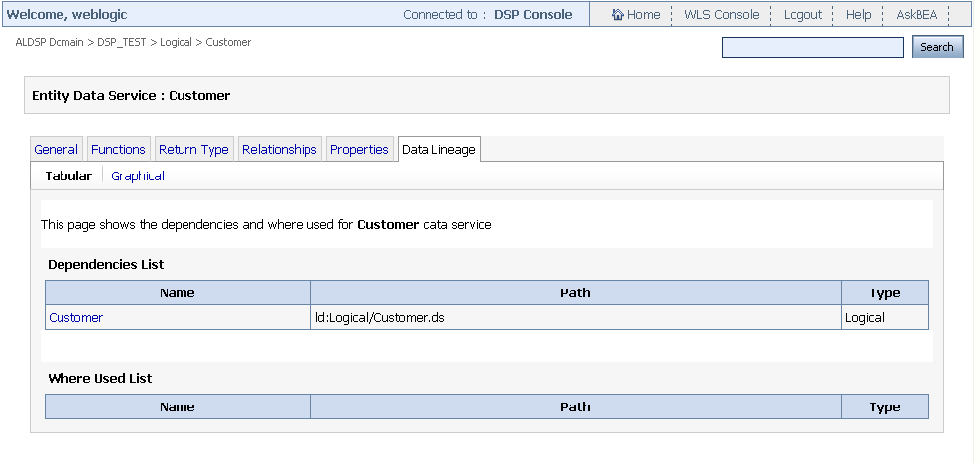Click the Home house icon

click(x=618, y=14)
